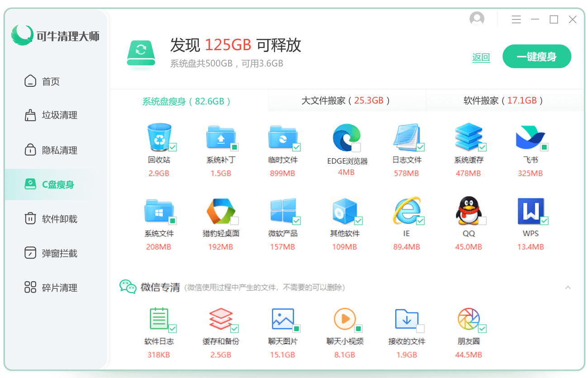Click the 飞书 app icon

(x=530, y=137)
